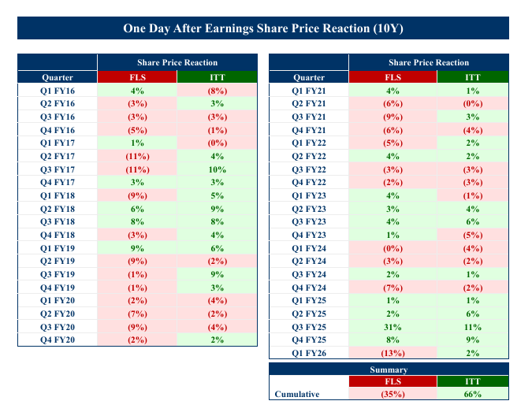
Task: Click the FLS value (11%) for Q2 FY17
Action: 137,156
